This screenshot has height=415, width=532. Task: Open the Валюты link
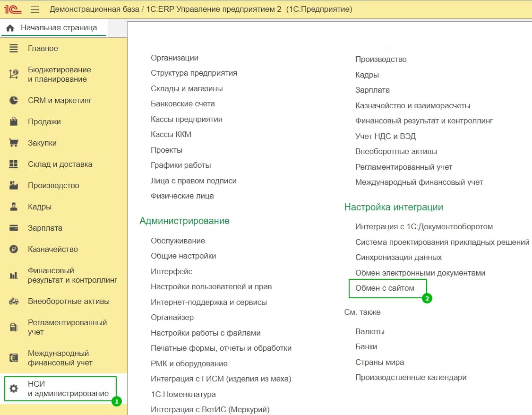[x=369, y=331]
